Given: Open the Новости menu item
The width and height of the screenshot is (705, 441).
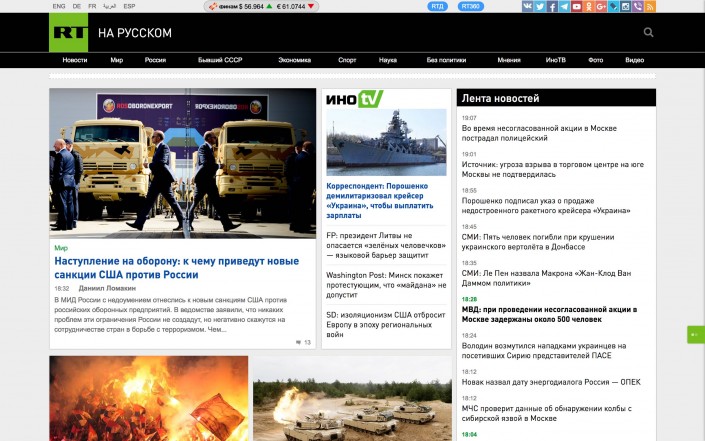Looking at the screenshot, I should [75, 60].
